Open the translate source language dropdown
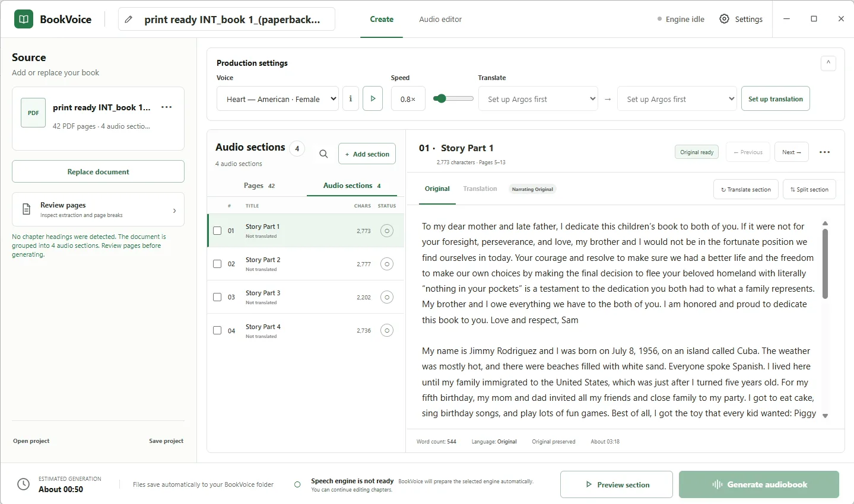The image size is (854, 504). [x=538, y=99]
